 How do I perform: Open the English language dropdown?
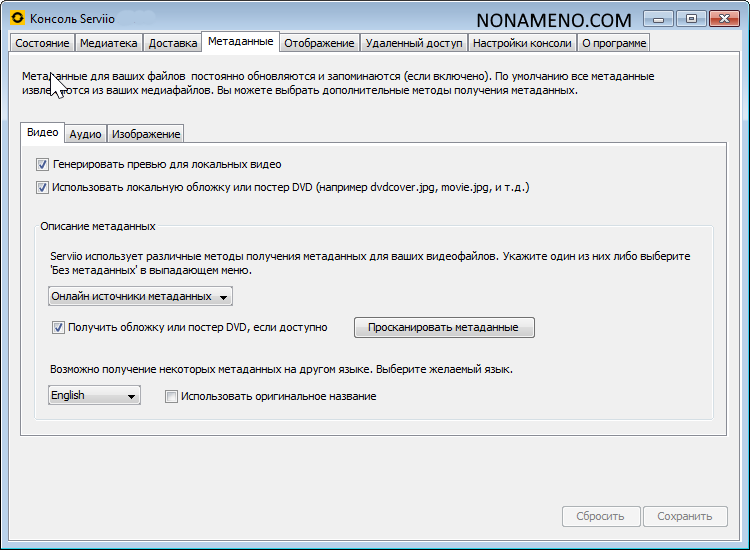coord(94,395)
